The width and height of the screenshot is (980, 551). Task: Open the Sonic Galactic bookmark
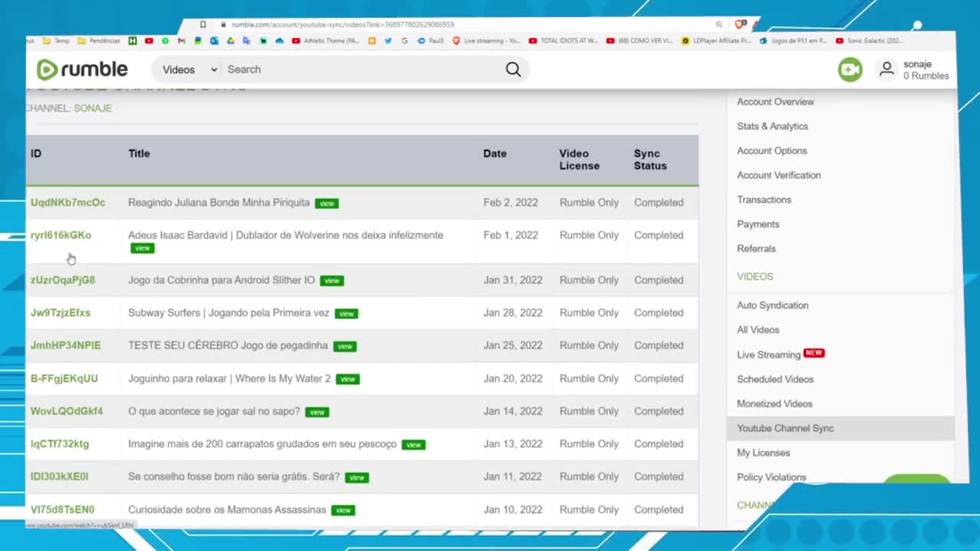coord(870,41)
